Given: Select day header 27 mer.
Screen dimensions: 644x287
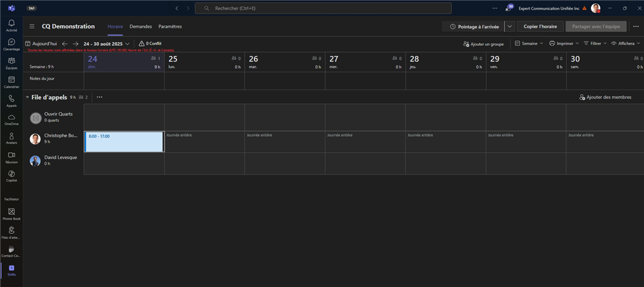Looking at the screenshot, I should [x=365, y=62].
